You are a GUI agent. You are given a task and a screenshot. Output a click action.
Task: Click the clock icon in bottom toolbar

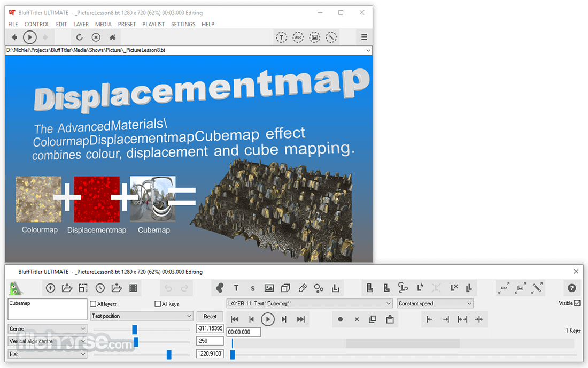pyautogui.click(x=100, y=288)
